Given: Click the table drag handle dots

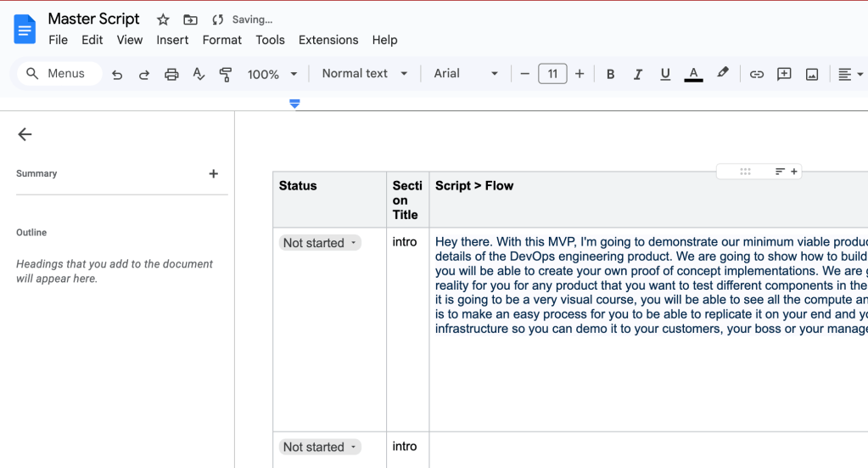Looking at the screenshot, I should click(745, 172).
